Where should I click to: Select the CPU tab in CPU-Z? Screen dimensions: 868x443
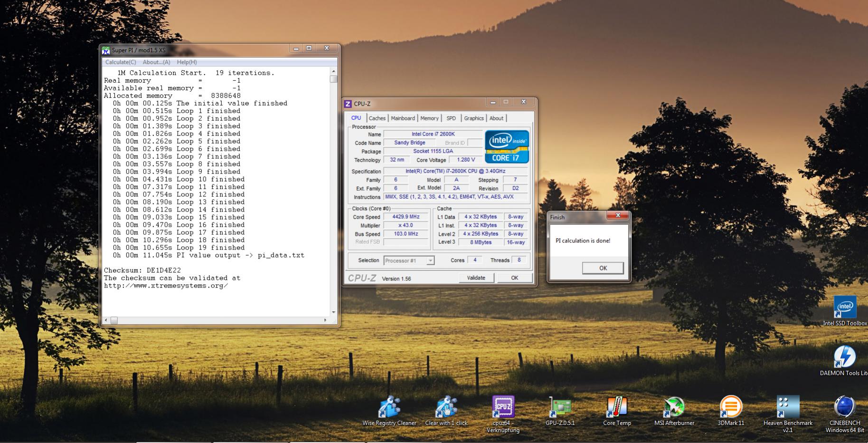click(356, 118)
